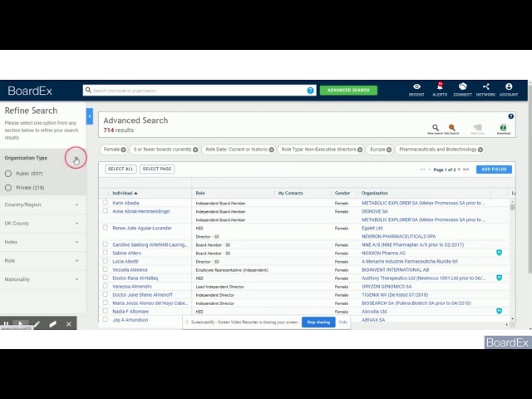532x399 pixels.
Task: Expand the Role filter
Action: pos(76,261)
